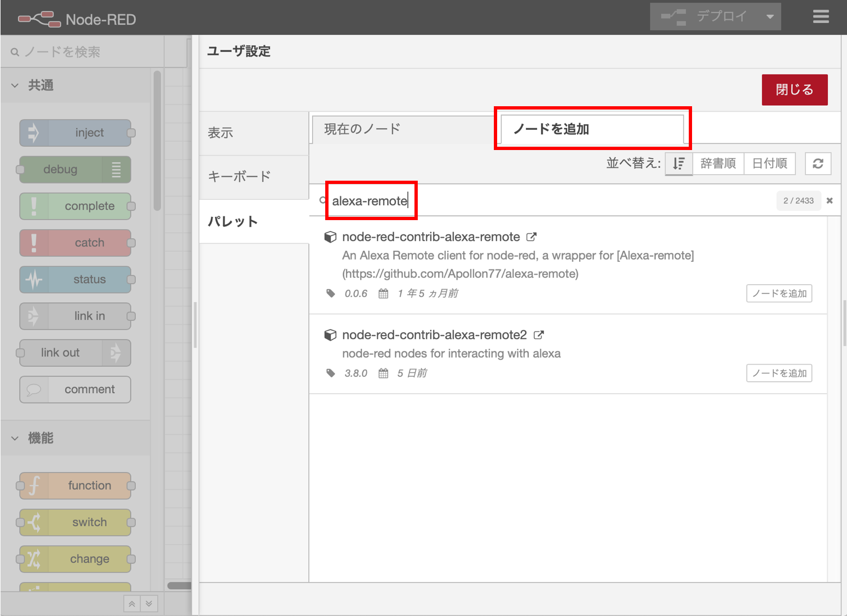The image size is (847, 616).
Task: Open node-red-contrib-alexa-remote2 external link icon
Action: (539, 335)
